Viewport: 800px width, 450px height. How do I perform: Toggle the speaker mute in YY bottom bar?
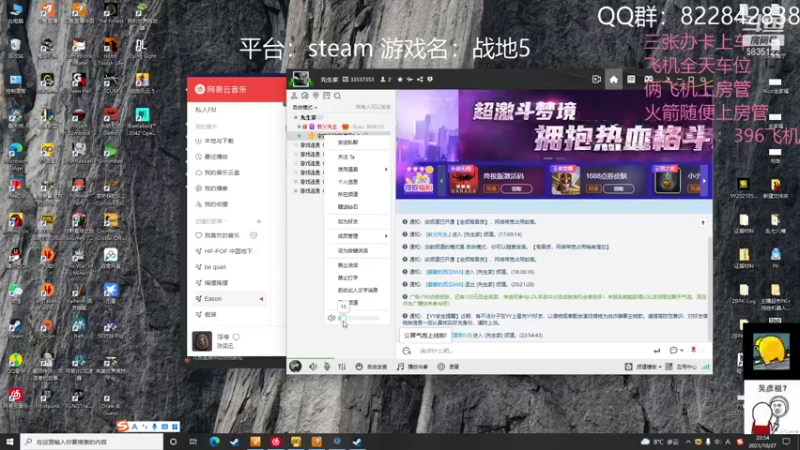pyautogui.click(x=313, y=367)
